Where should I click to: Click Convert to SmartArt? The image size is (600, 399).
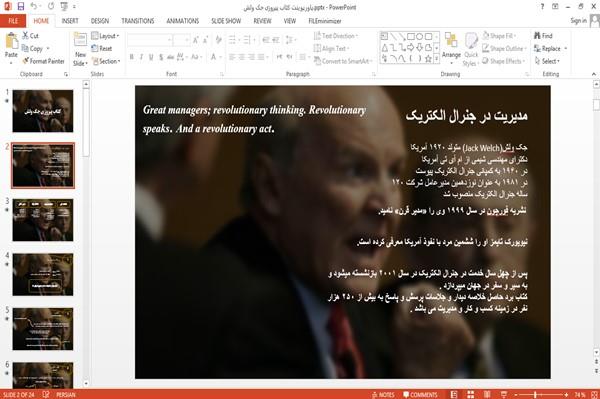click(343, 61)
